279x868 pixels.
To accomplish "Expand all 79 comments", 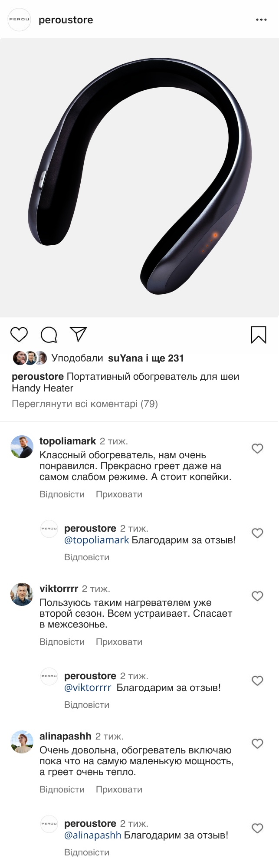I will pyautogui.click(x=85, y=404).
